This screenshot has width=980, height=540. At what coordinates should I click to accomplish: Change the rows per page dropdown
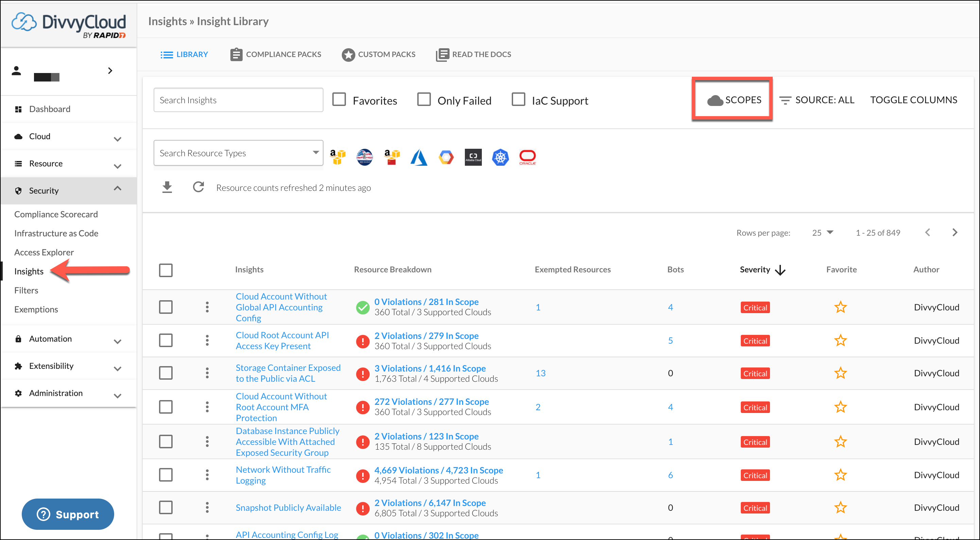822,233
